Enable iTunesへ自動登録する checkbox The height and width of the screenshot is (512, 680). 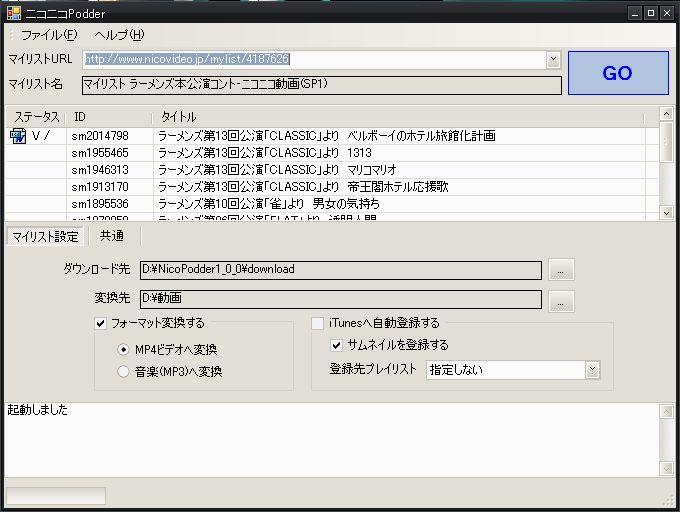coord(317,323)
